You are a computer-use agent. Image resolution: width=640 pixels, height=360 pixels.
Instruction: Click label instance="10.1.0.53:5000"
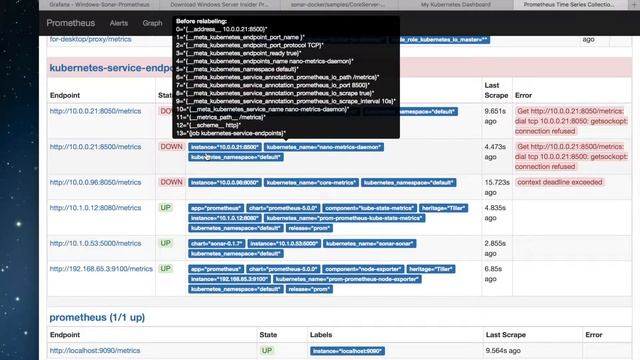(x=284, y=244)
